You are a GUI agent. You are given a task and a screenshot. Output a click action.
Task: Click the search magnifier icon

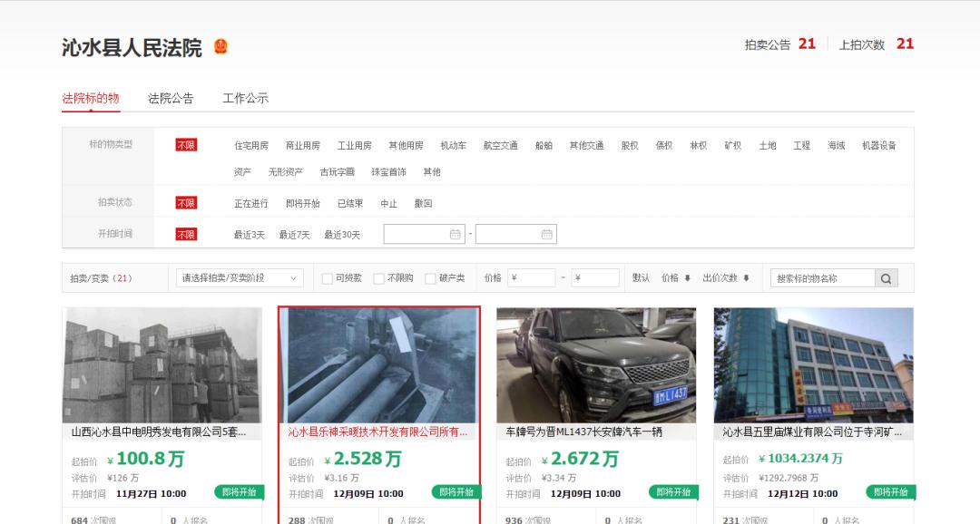pyautogui.click(x=887, y=278)
